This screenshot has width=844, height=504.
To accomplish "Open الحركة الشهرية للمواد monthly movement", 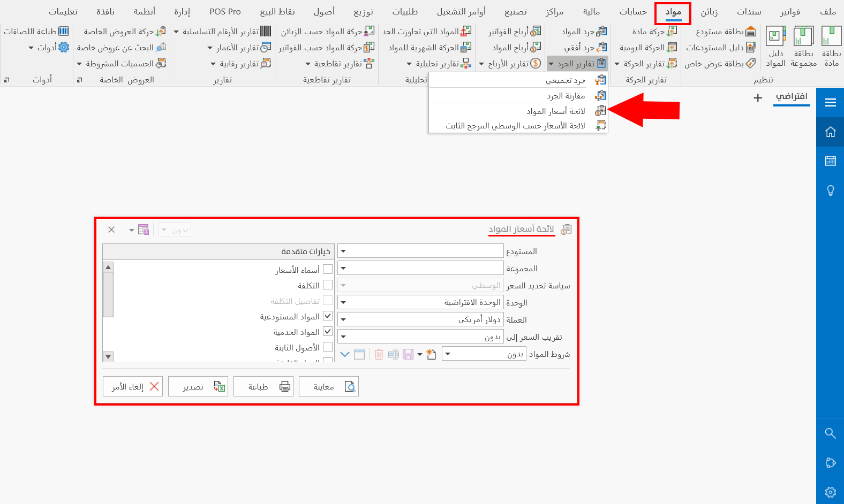I will pos(430,48).
